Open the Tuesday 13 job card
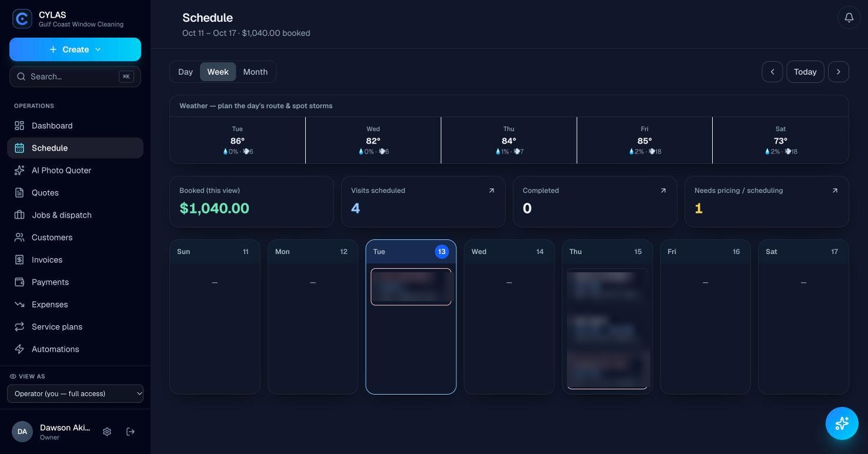Screen dimensions: 868x454 (x=411, y=287)
